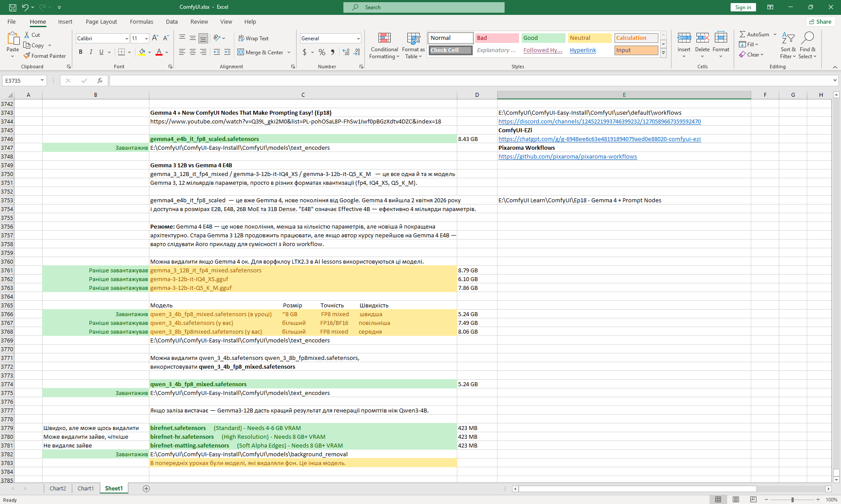The width and height of the screenshot is (841, 504).
Task: Toggle Italic text formatting
Action: tap(91, 52)
